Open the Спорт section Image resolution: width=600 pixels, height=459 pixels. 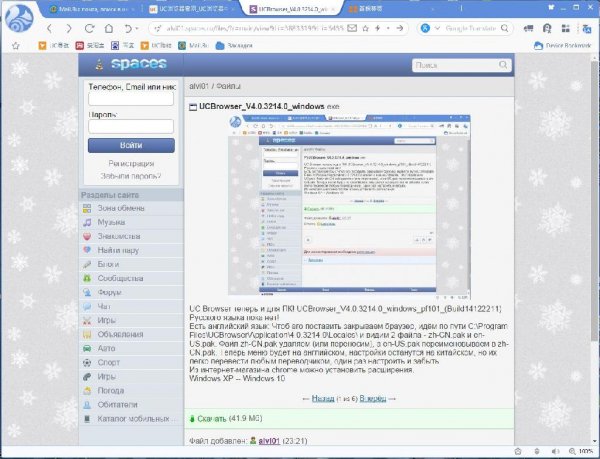click(131, 362)
